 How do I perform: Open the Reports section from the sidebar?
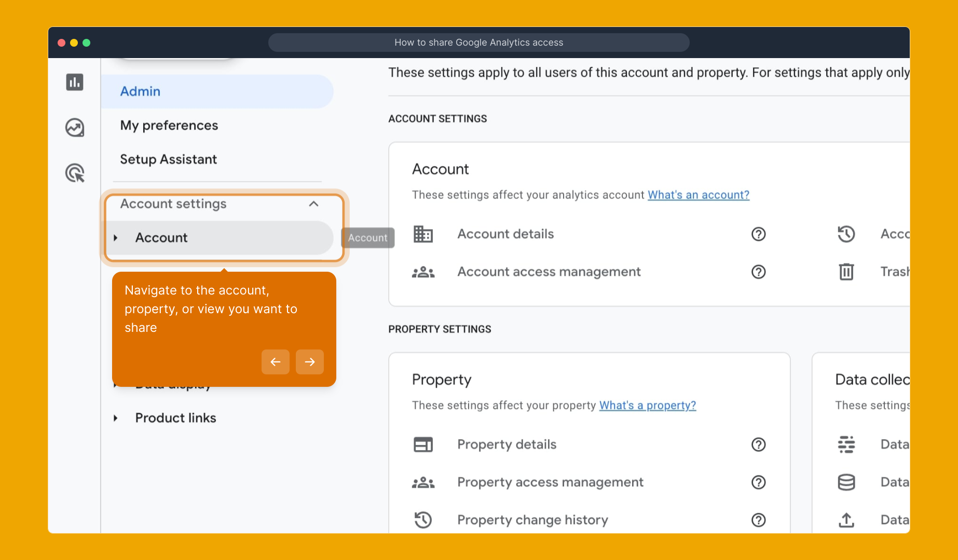(x=74, y=82)
